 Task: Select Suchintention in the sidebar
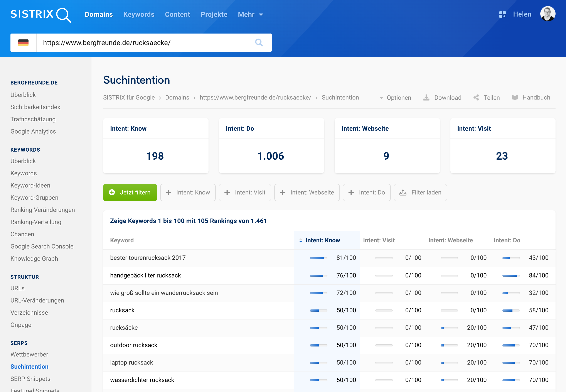pos(29,367)
